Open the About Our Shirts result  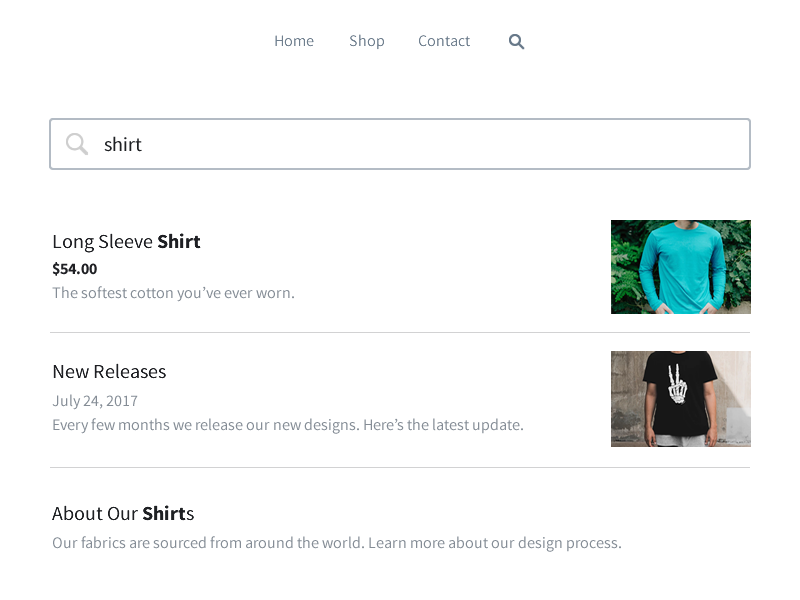coord(123,513)
